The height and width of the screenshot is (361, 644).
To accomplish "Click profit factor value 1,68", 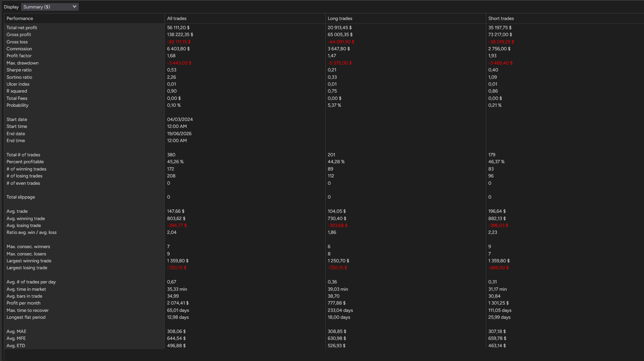I will pyautogui.click(x=171, y=56).
